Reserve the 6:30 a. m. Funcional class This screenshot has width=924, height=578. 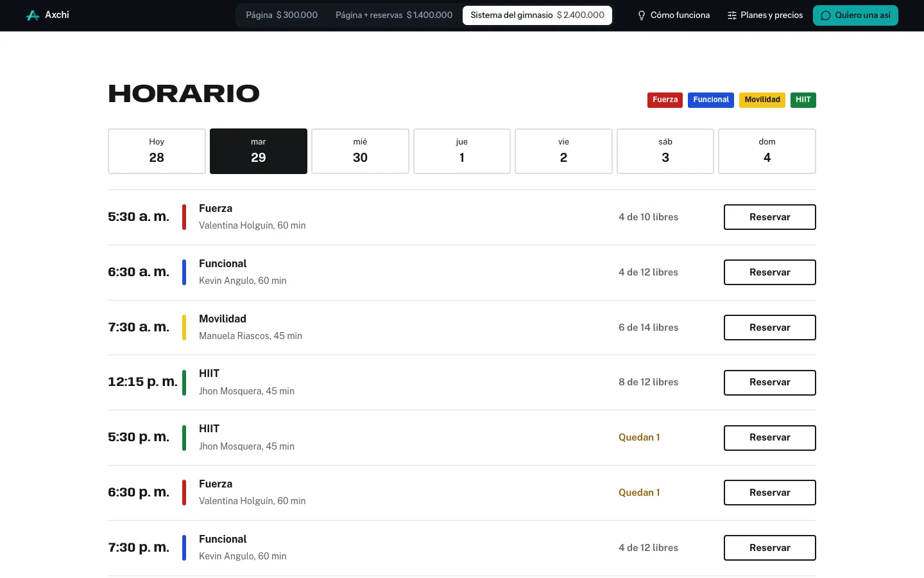[770, 272]
